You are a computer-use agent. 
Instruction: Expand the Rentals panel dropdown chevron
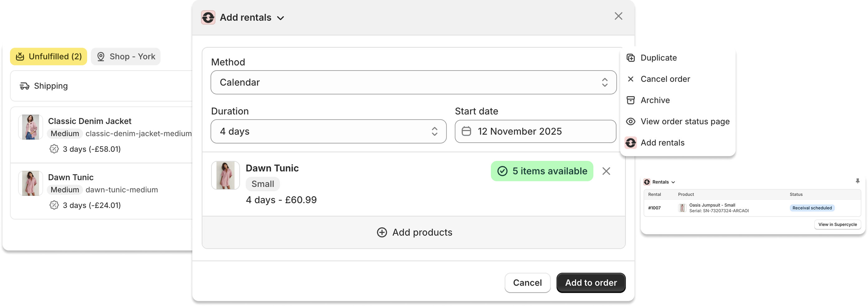pyautogui.click(x=673, y=182)
